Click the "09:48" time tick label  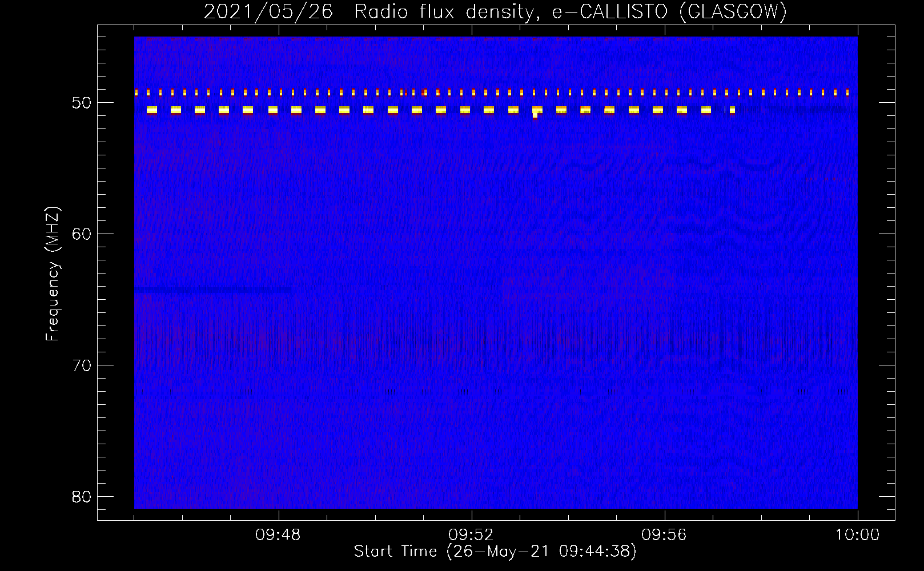[278, 535]
